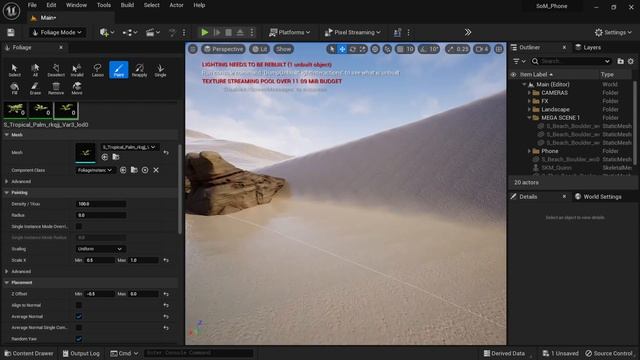Select the Fill foliage tool
640x360 pixels.
pyautogui.click(x=14, y=88)
